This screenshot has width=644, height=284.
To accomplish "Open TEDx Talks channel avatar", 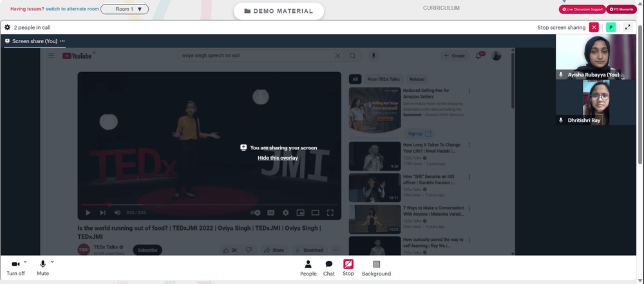I will click(x=84, y=249).
